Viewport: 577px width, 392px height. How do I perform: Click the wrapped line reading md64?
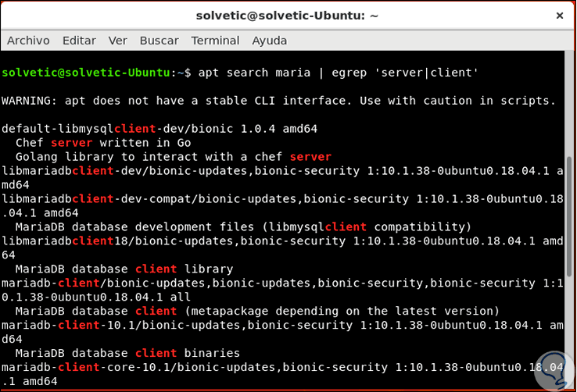coord(16,185)
